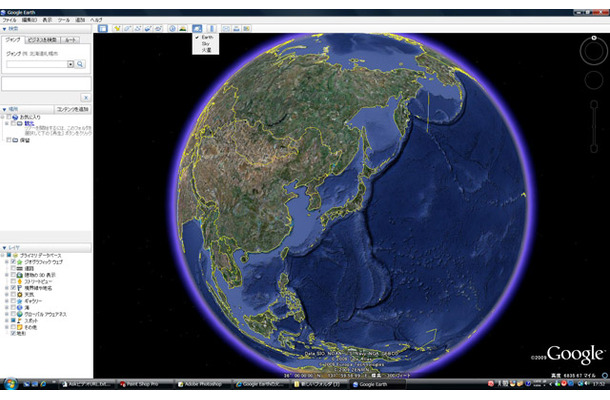Click the search text input field
Viewport: 610px width, 400px height.
[37, 64]
